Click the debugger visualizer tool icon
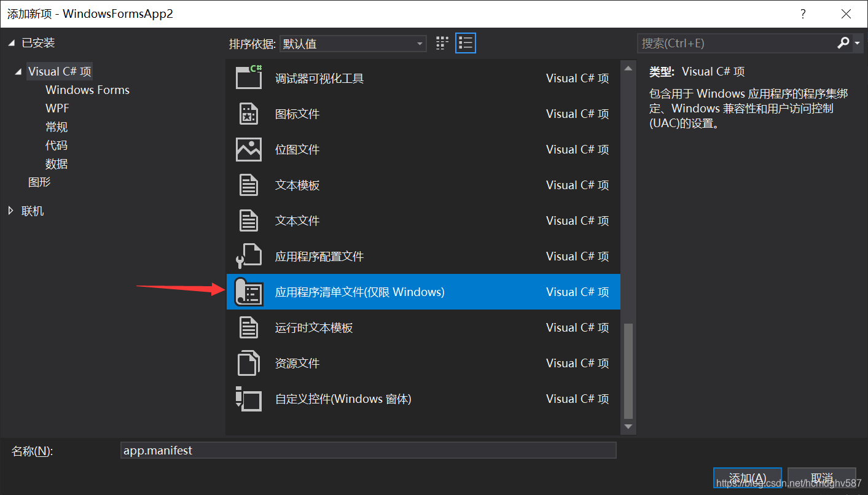This screenshot has width=868, height=495. [x=249, y=77]
